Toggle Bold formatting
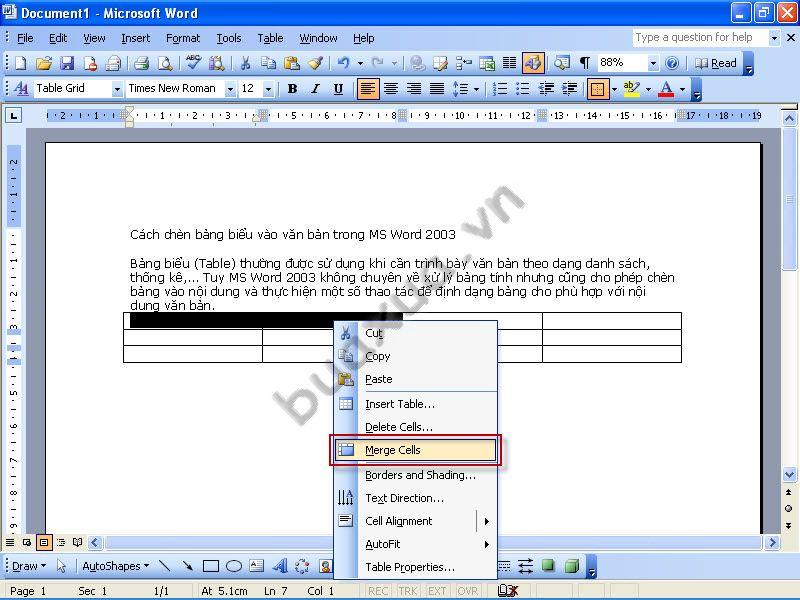800x600 pixels. tap(292, 89)
